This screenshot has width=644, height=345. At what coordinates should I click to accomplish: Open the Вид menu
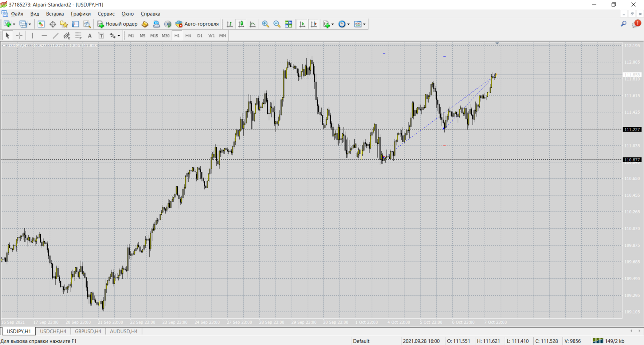[x=35, y=14]
